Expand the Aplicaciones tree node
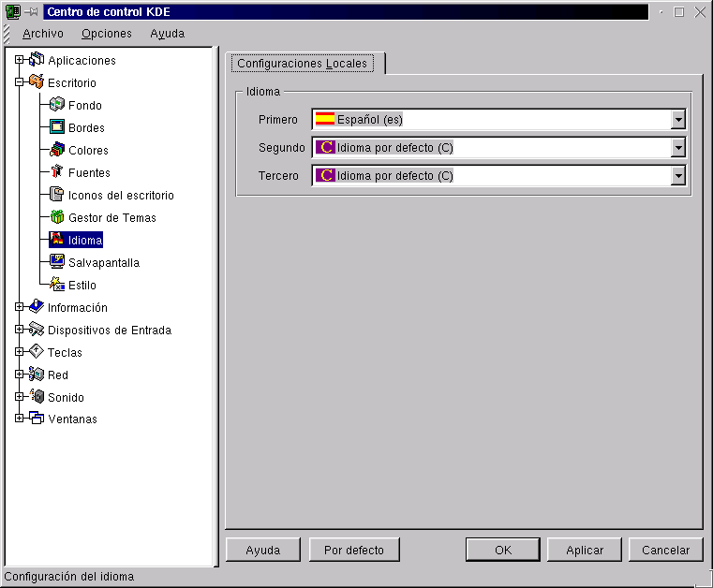The width and height of the screenshot is (713, 588). coord(19,60)
